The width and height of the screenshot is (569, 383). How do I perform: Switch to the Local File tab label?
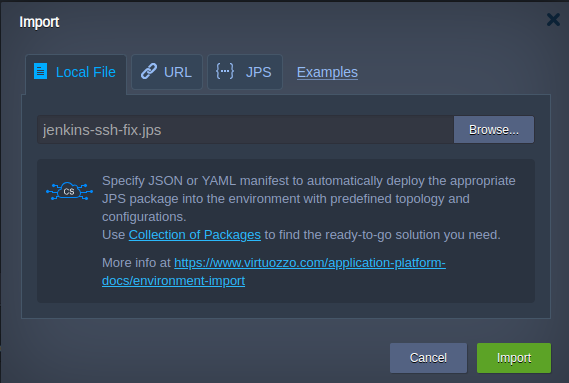click(x=86, y=72)
